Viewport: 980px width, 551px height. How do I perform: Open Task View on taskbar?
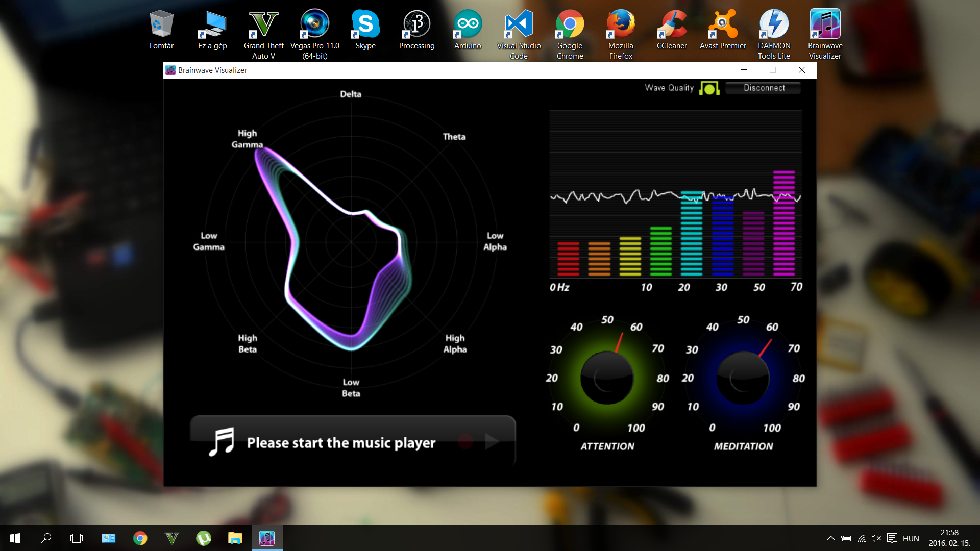pos(77,538)
